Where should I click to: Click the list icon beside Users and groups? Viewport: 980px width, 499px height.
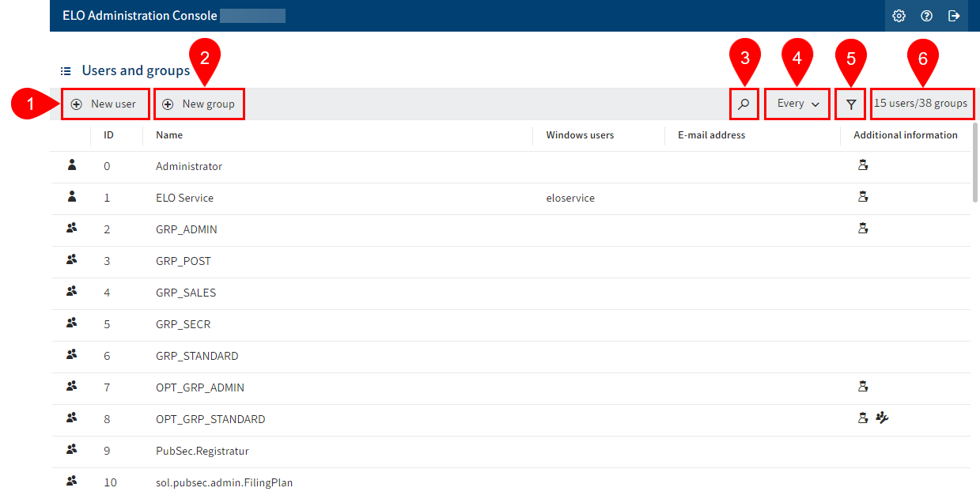(65, 70)
